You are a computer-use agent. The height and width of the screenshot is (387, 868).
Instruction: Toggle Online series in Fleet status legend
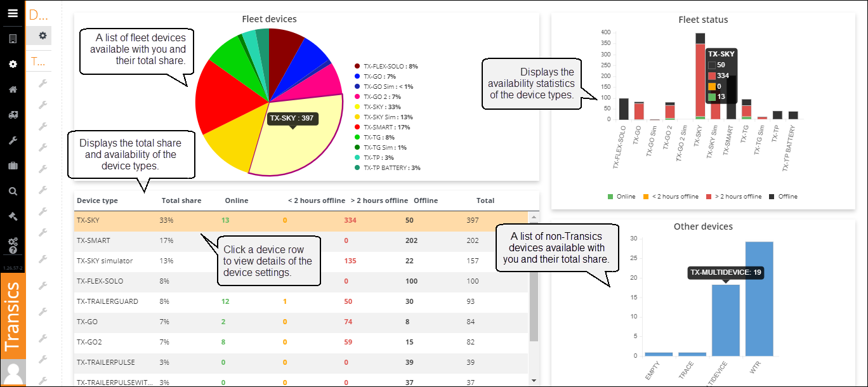point(621,196)
